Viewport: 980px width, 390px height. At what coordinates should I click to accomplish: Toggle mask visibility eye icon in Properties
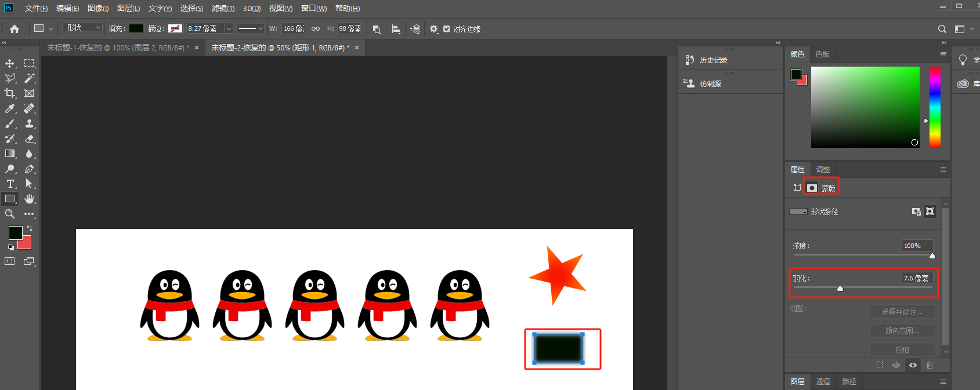point(913,365)
